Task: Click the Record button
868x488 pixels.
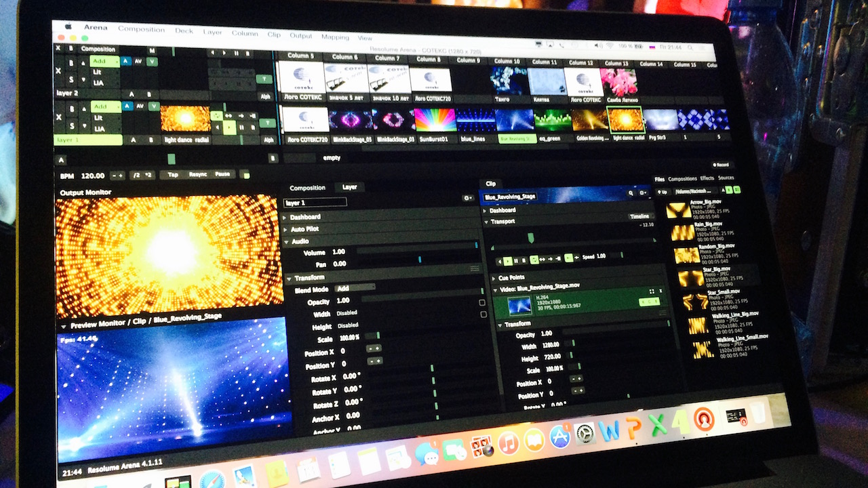Action: 721,165
